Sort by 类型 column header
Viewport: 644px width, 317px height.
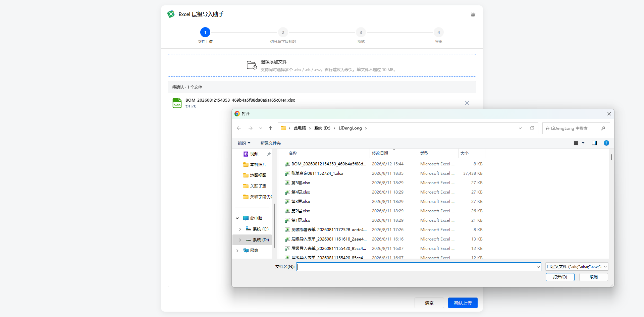tap(424, 153)
